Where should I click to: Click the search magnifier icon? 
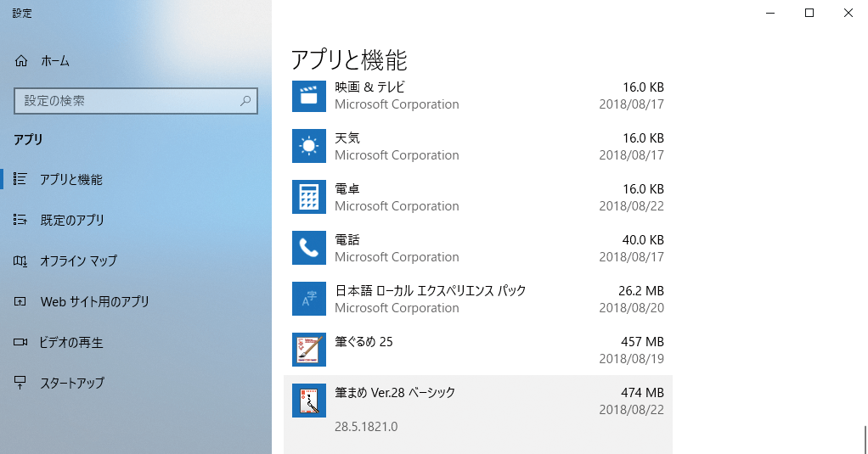(x=245, y=101)
